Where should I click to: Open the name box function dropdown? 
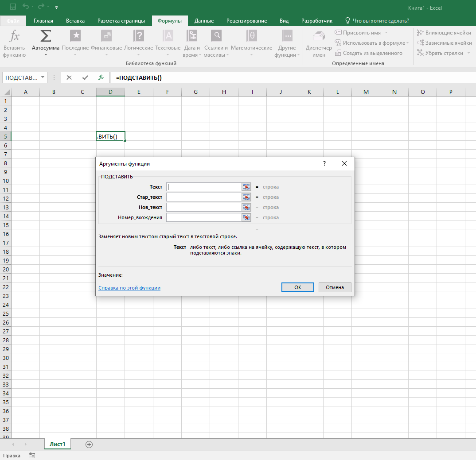point(43,77)
